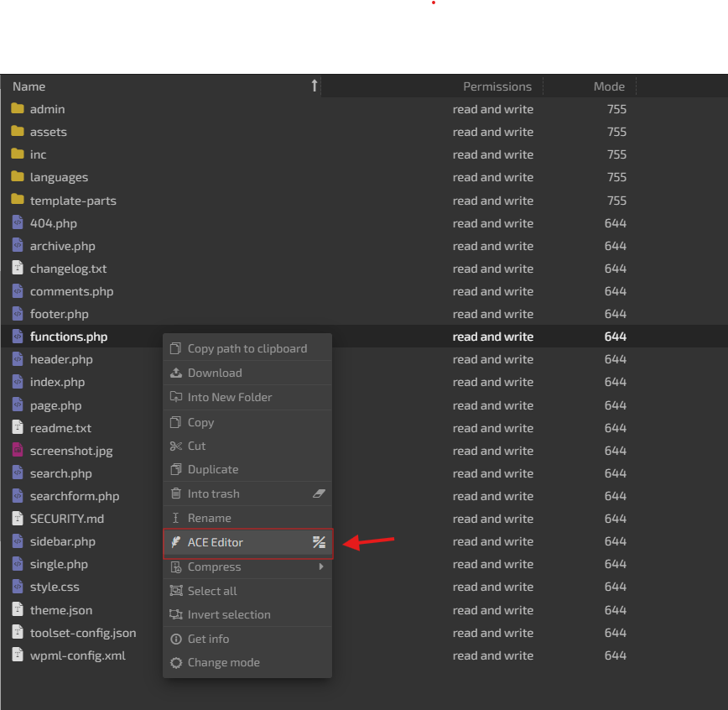Open the file with ACE Editor
This screenshot has height=710, width=728.
pos(248,542)
